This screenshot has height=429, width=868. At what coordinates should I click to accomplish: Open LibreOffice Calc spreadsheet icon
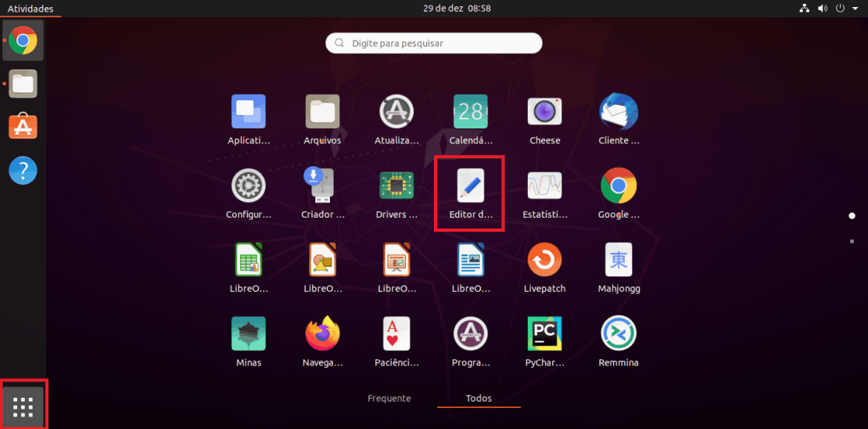pos(249,259)
